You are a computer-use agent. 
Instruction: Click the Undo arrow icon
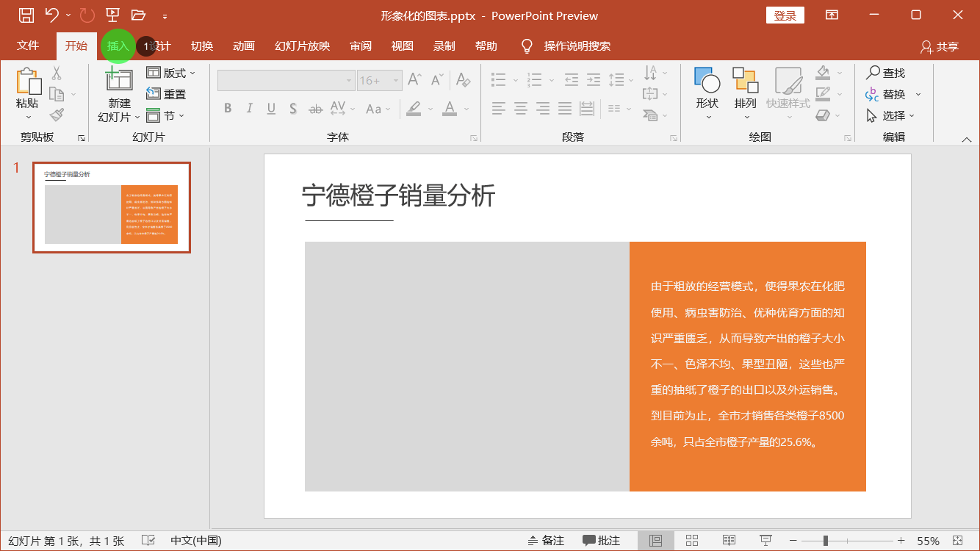pyautogui.click(x=51, y=15)
